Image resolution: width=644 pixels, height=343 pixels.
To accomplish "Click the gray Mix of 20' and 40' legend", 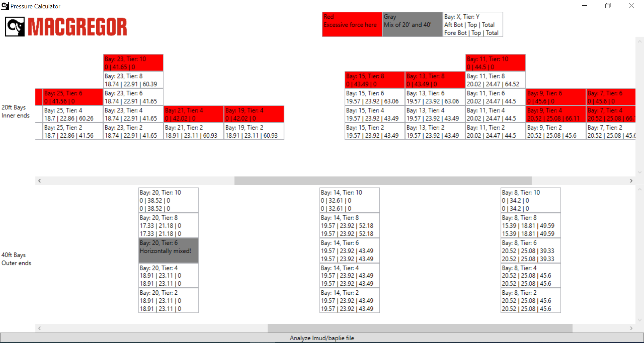I will (412, 24).
